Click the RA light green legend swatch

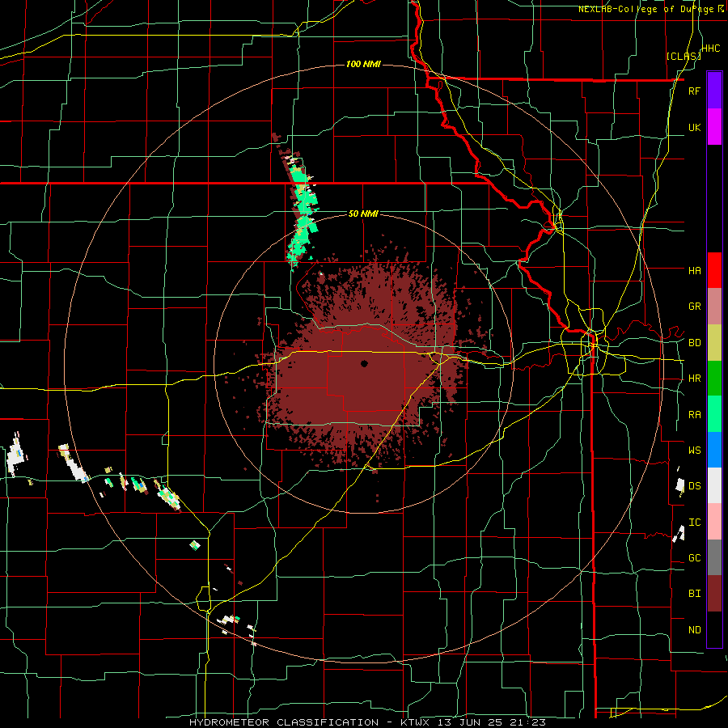[714, 414]
